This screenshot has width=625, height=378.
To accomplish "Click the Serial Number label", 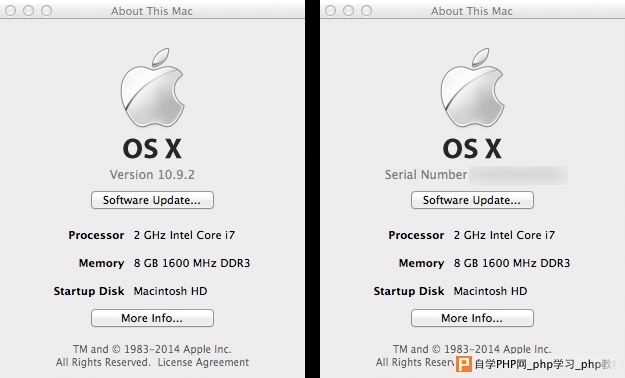I will click(x=426, y=175).
